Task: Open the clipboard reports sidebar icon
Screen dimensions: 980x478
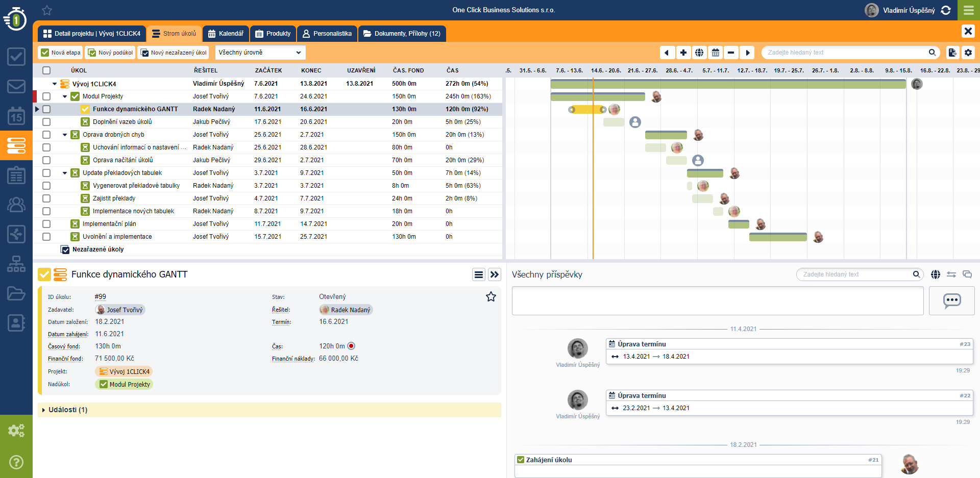Action: click(x=16, y=175)
